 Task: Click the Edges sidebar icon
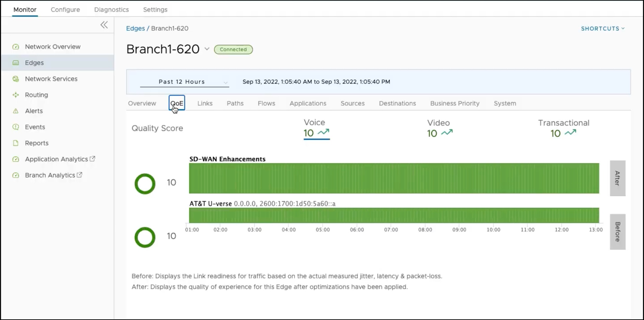[x=16, y=63]
